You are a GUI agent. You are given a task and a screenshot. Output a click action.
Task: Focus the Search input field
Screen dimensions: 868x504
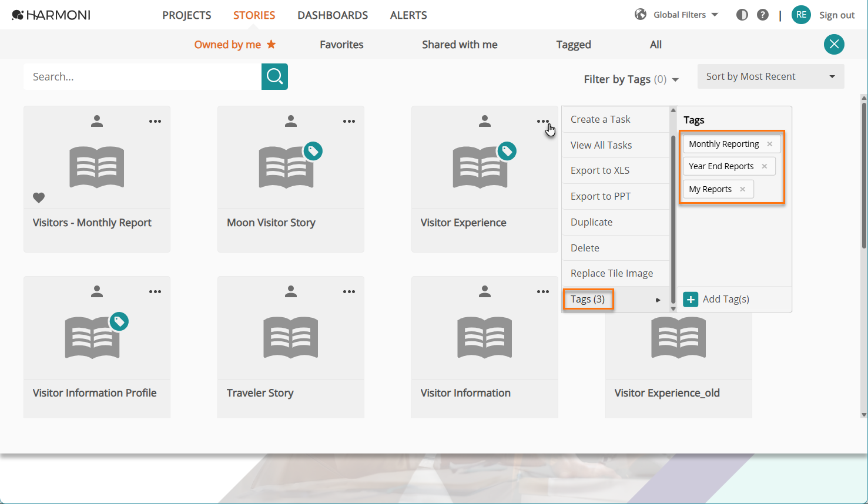(142, 76)
